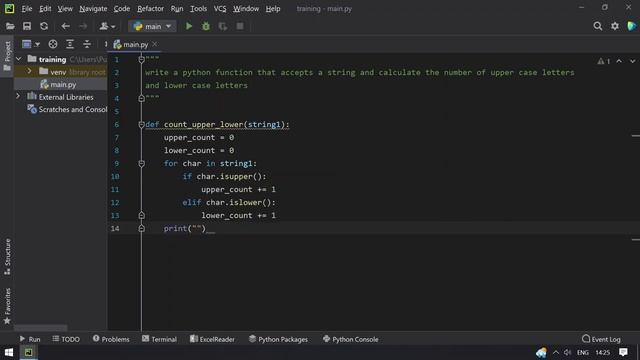Open the Python Packages tool window
640x360 pixels.
point(278,339)
